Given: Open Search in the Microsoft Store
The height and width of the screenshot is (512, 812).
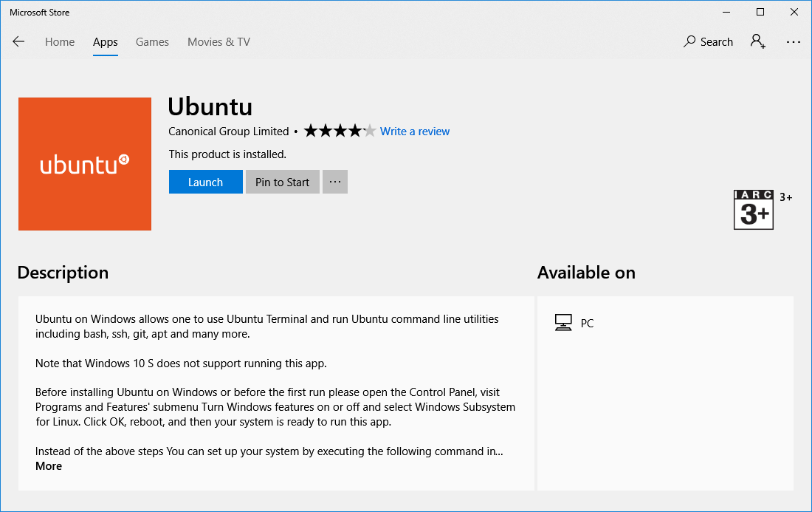Looking at the screenshot, I should pos(707,41).
